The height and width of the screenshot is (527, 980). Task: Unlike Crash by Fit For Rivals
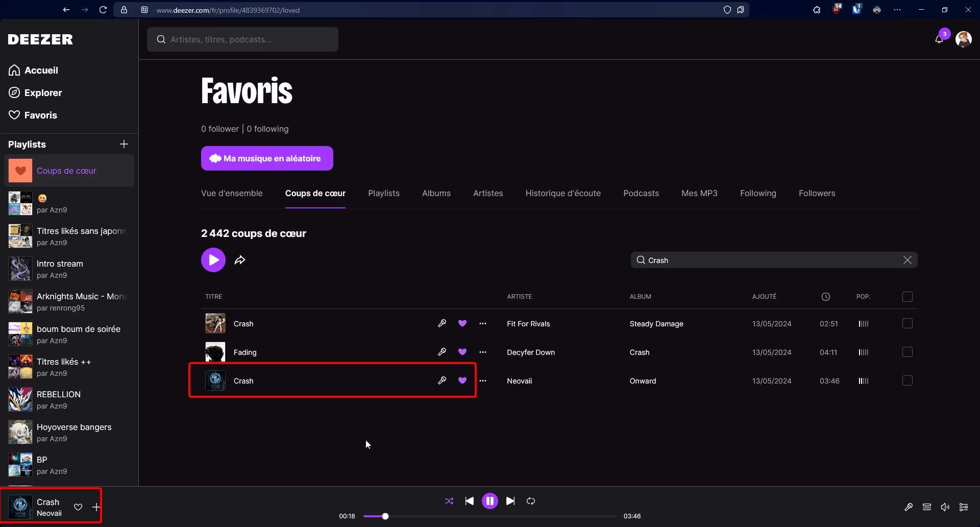coord(462,323)
